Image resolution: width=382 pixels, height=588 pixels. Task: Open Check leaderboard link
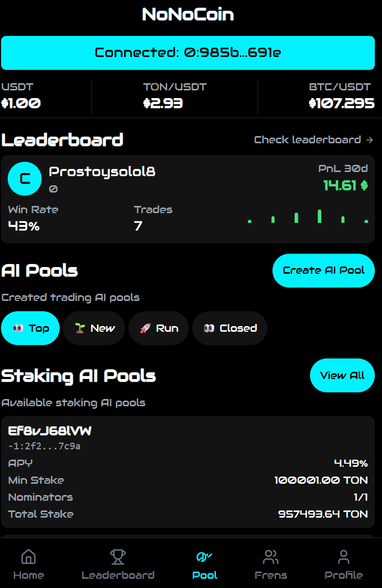pos(307,140)
